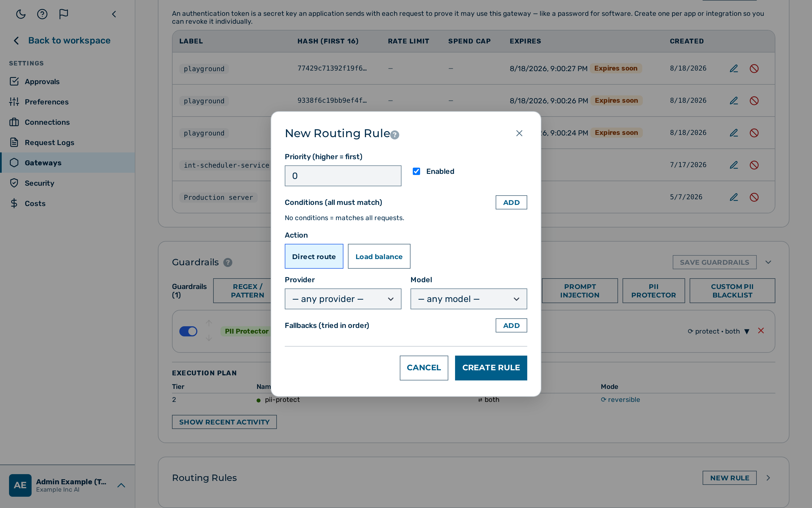Revoke the playground token expiring 9:00:26 PM
The width and height of the screenshot is (812, 508).
coord(754,101)
